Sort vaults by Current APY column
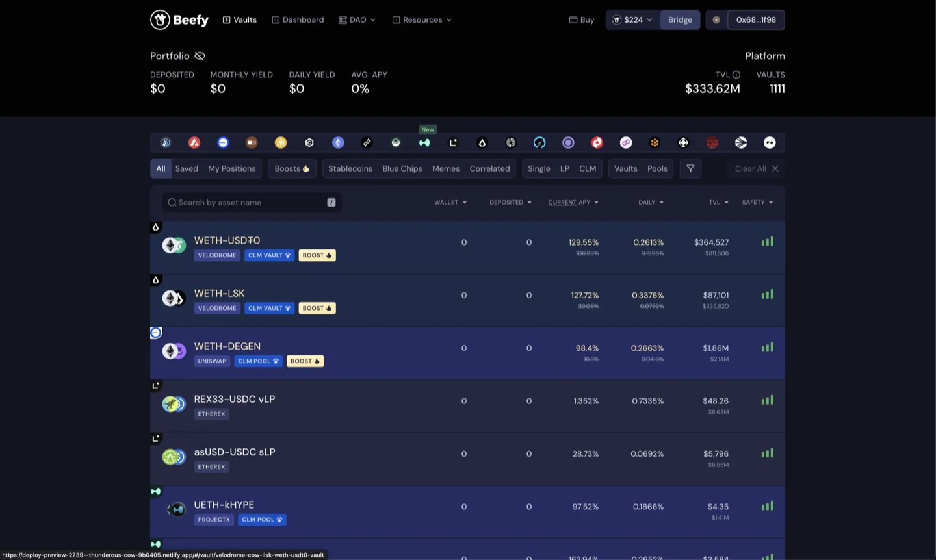This screenshot has width=936, height=560. [x=573, y=203]
